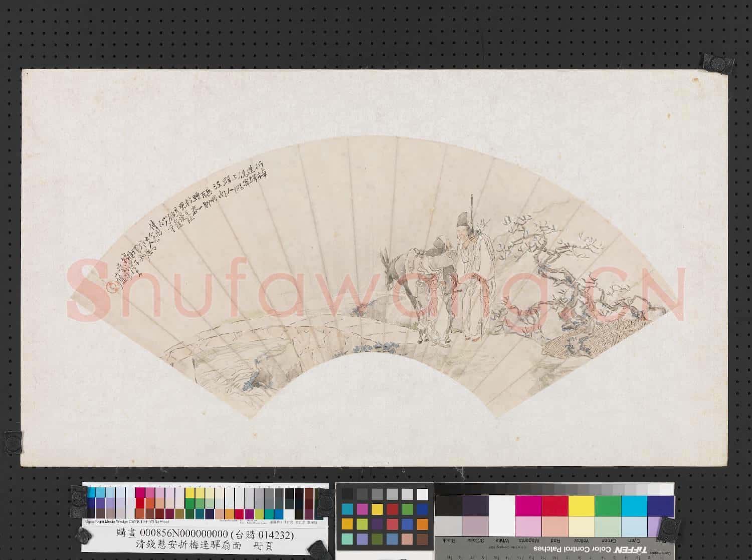Click the magenta patch on the Tiffen card
752x560 pixels.
tap(528, 505)
